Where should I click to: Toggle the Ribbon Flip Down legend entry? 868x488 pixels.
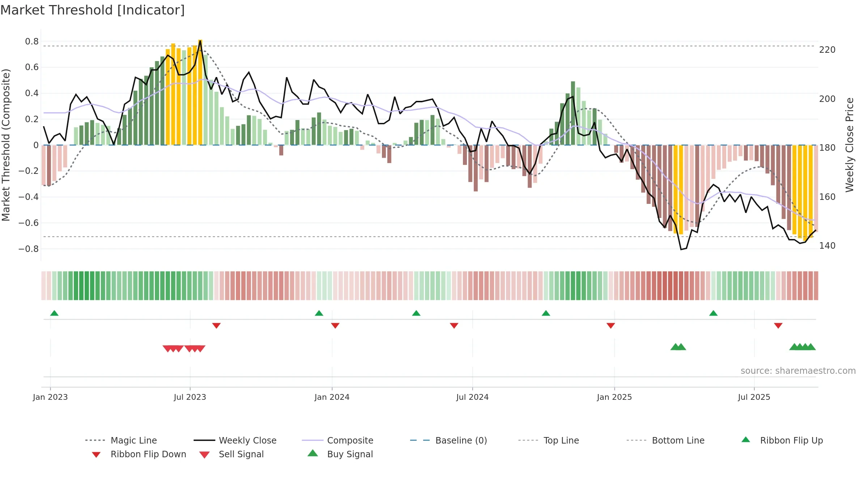[x=139, y=454]
